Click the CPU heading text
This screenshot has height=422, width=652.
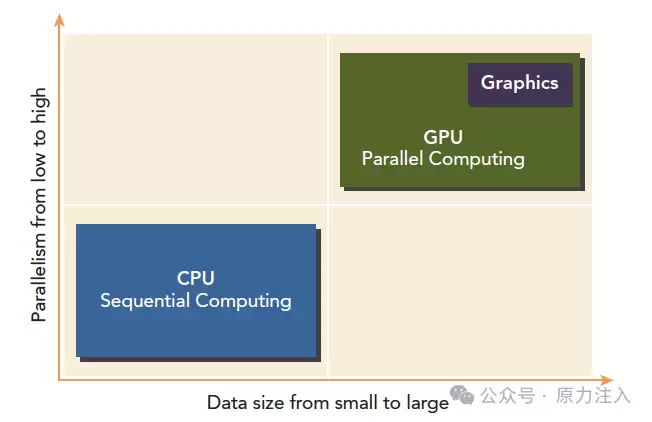point(195,278)
